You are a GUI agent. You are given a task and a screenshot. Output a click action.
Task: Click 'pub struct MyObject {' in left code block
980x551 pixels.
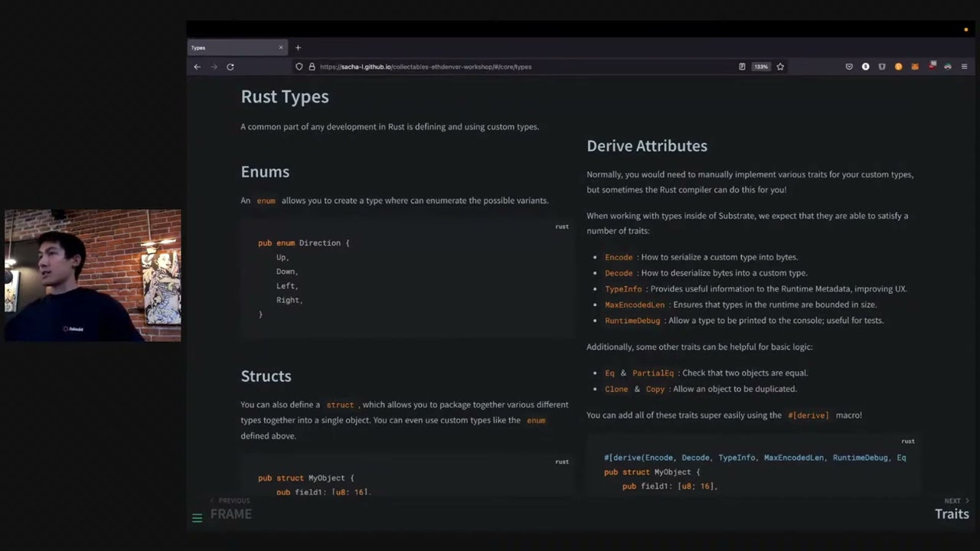pyautogui.click(x=306, y=478)
